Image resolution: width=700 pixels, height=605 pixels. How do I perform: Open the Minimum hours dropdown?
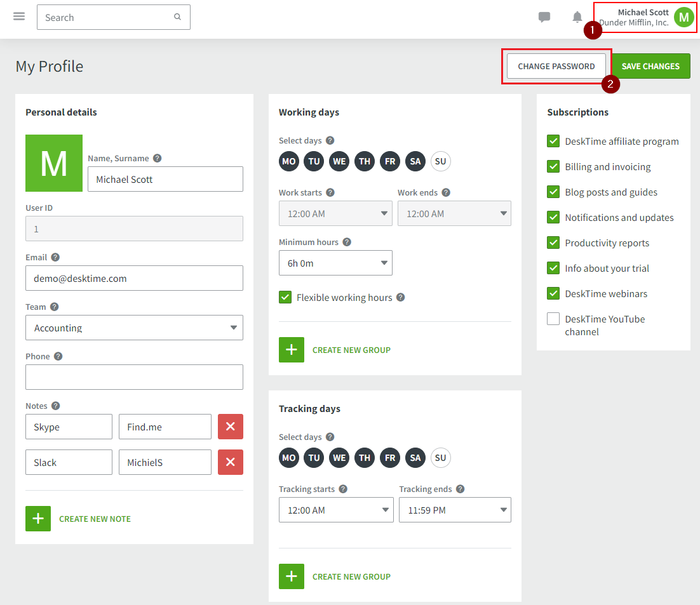tap(336, 263)
